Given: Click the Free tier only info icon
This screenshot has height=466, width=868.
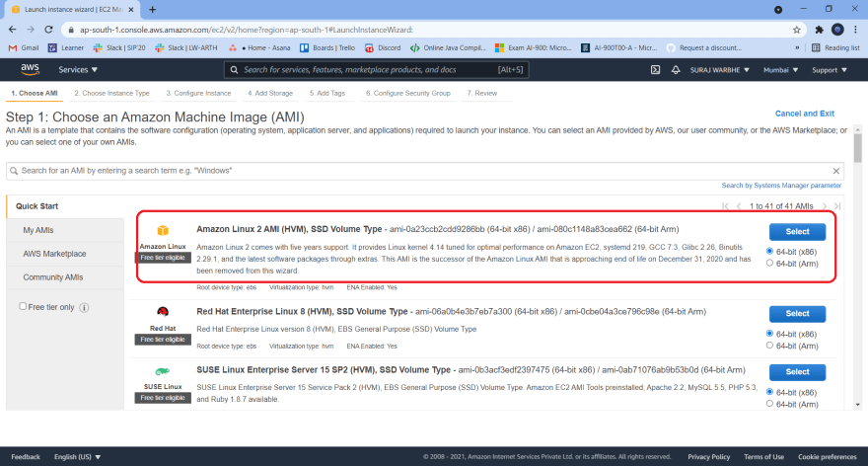Looking at the screenshot, I should tap(84, 307).
